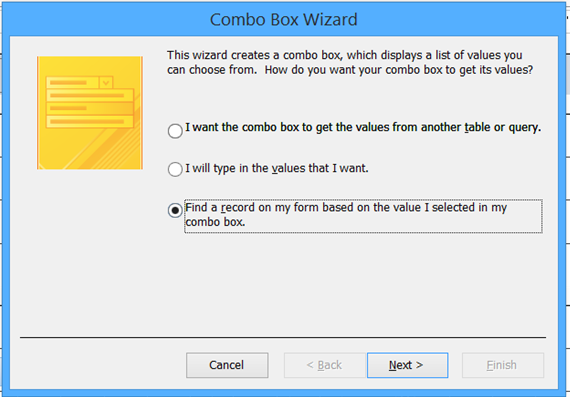Click the 'Combo Box Wizard' title bar
The height and width of the screenshot is (397, 570).
click(x=284, y=20)
